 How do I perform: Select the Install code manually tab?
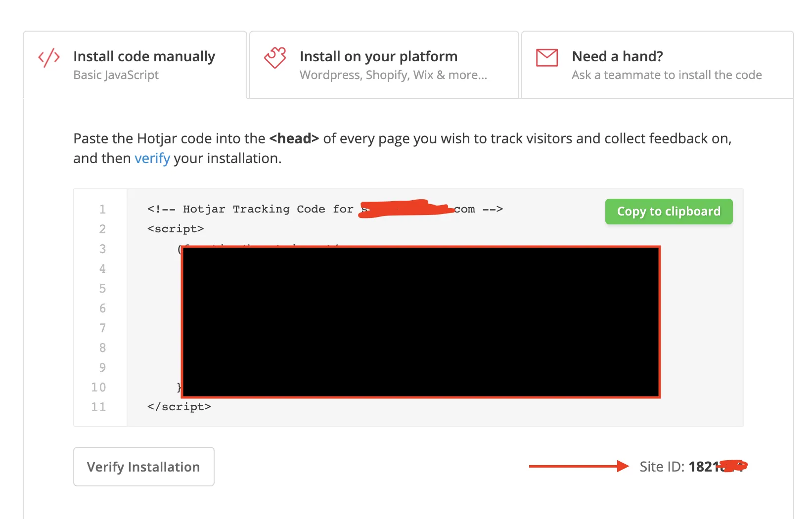[x=135, y=65]
